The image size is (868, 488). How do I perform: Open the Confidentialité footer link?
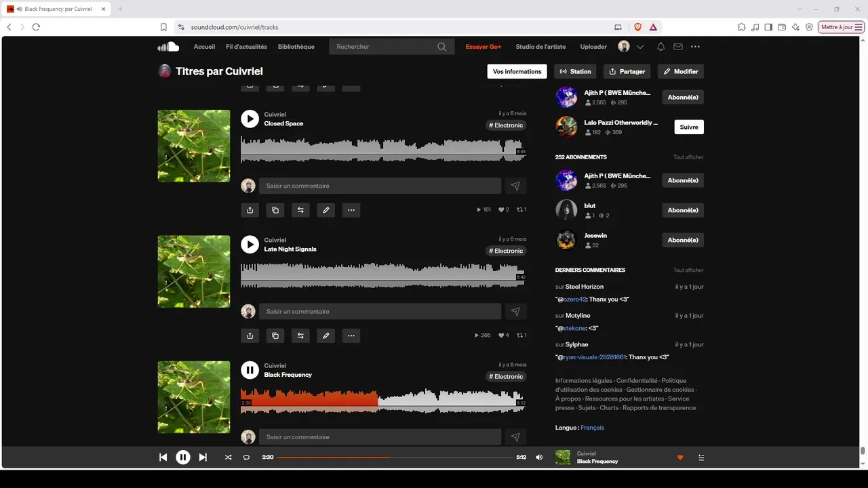point(637,381)
